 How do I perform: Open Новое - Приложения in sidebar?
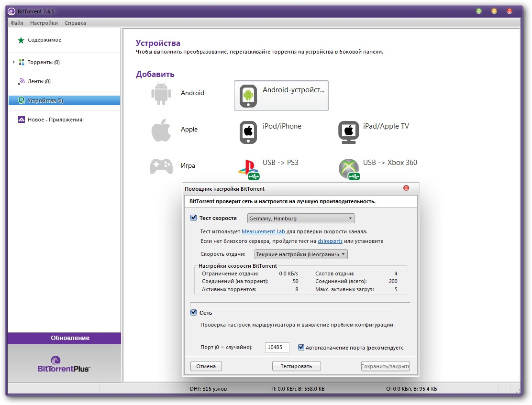[55, 120]
